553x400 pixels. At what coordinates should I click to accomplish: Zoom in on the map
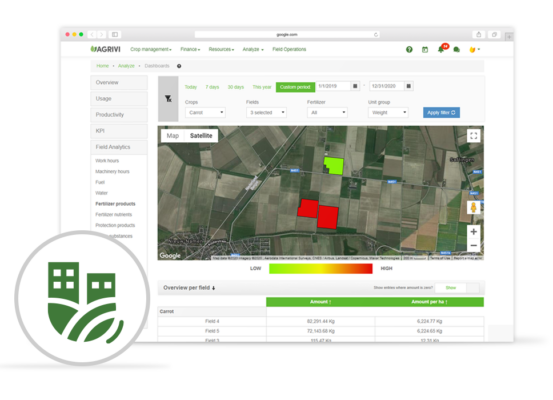tap(474, 232)
